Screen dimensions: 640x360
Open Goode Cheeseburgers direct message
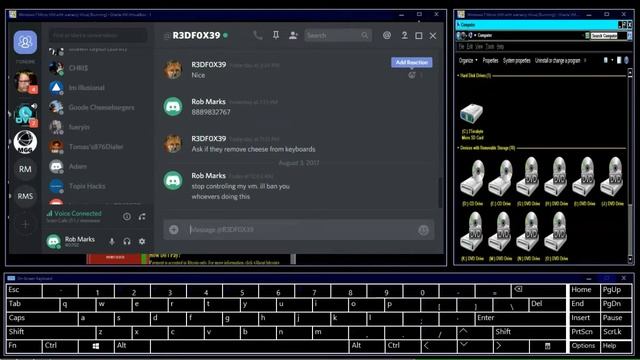coord(97,107)
